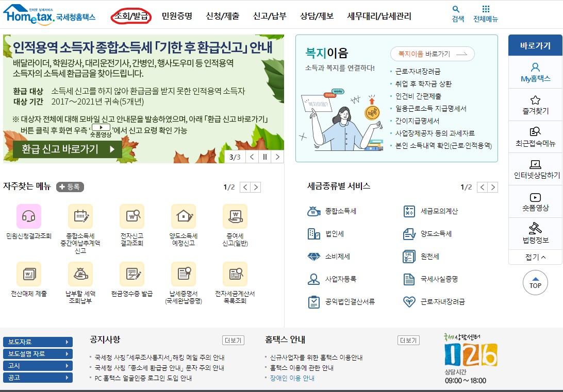563x392 pixels.
Task: Show next page of 세금종류별 서비스
Action: (x=493, y=187)
